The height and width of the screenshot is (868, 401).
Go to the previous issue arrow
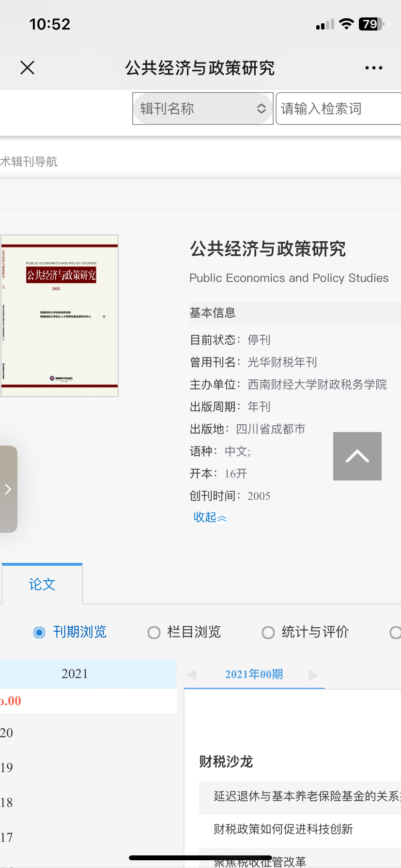[x=192, y=675]
